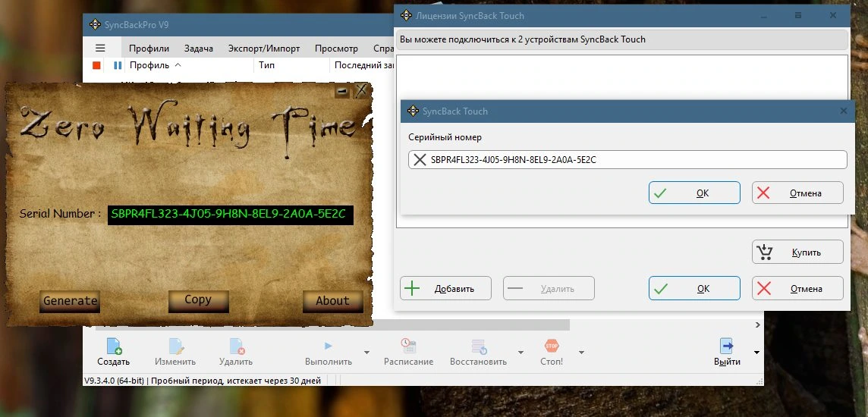Expand the dropdown arrow next to Выполнить
The width and height of the screenshot is (868, 417).
click(366, 353)
